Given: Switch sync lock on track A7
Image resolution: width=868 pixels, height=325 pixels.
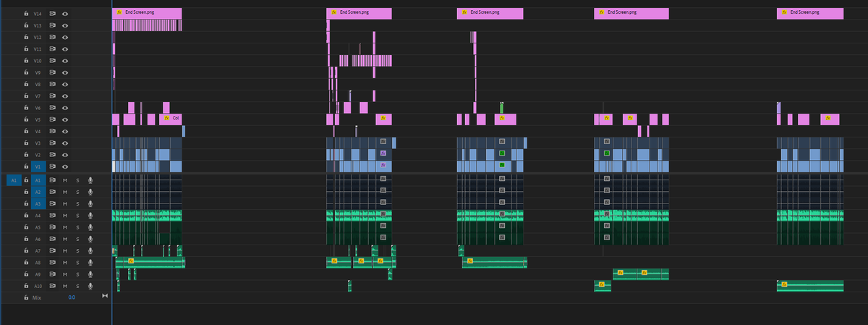Looking at the screenshot, I should [x=53, y=250].
